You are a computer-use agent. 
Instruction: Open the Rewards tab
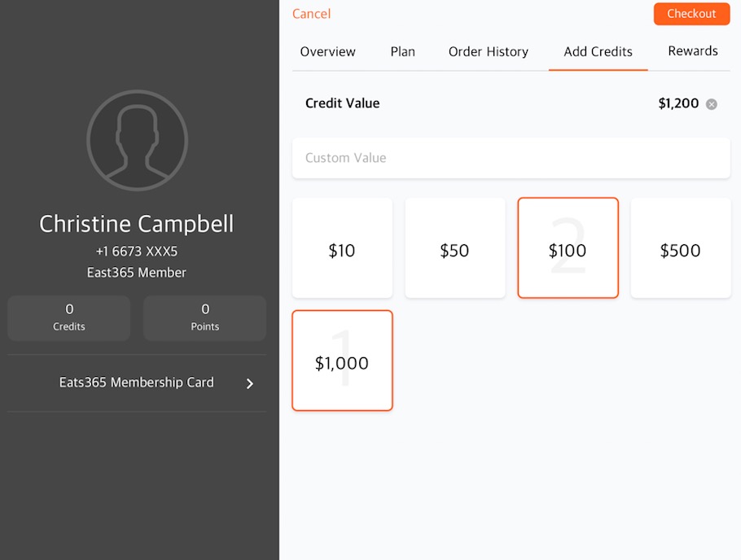(693, 51)
